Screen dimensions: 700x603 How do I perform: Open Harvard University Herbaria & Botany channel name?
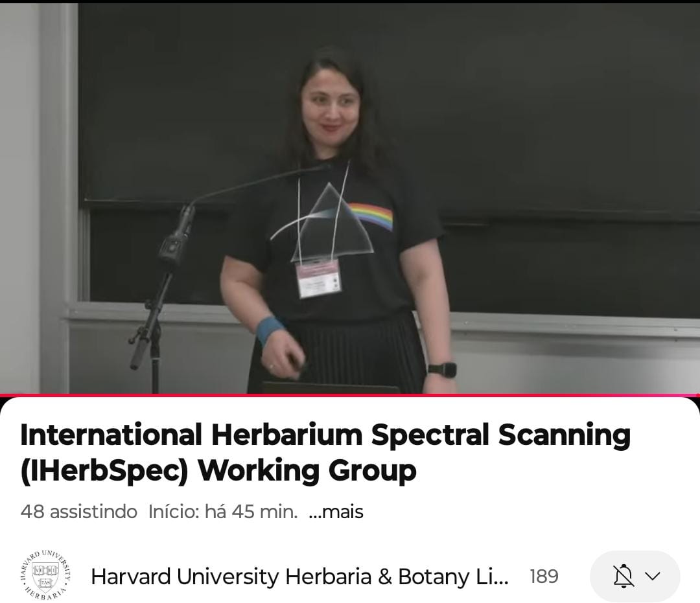click(x=299, y=576)
